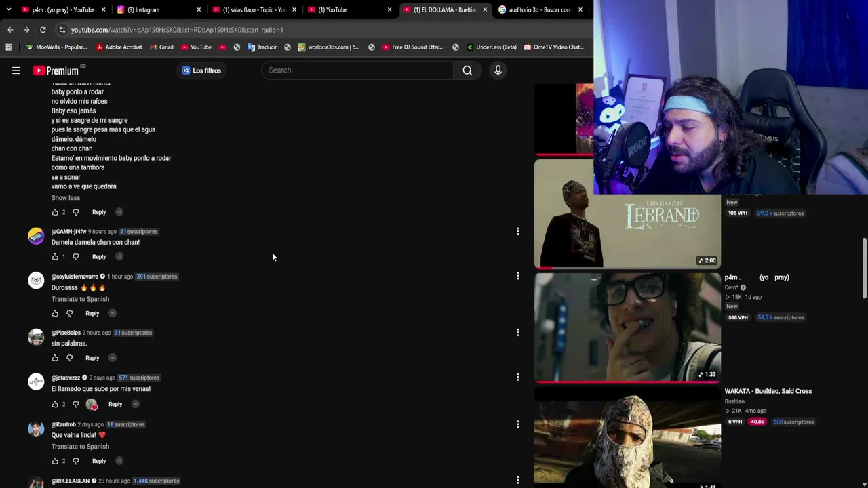Open the YouTube guide hamburger menu
Screen dimensions: 868x488
coord(16,70)
